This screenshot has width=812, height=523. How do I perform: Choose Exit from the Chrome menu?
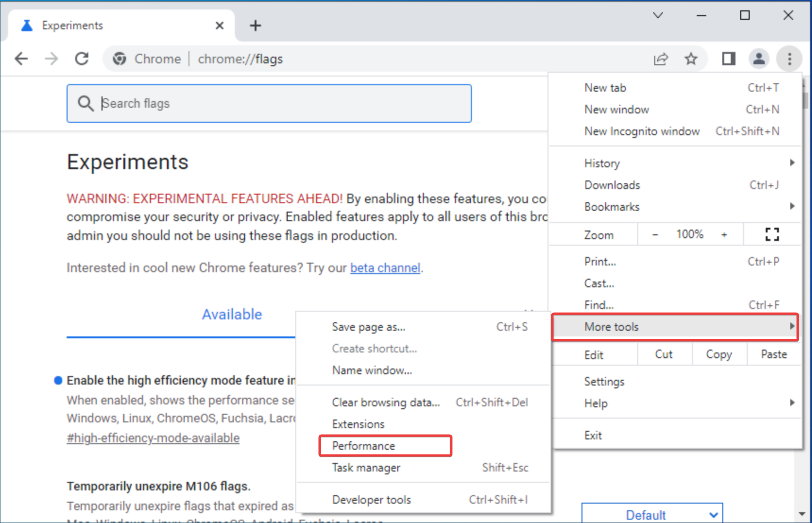click(675, 436)
